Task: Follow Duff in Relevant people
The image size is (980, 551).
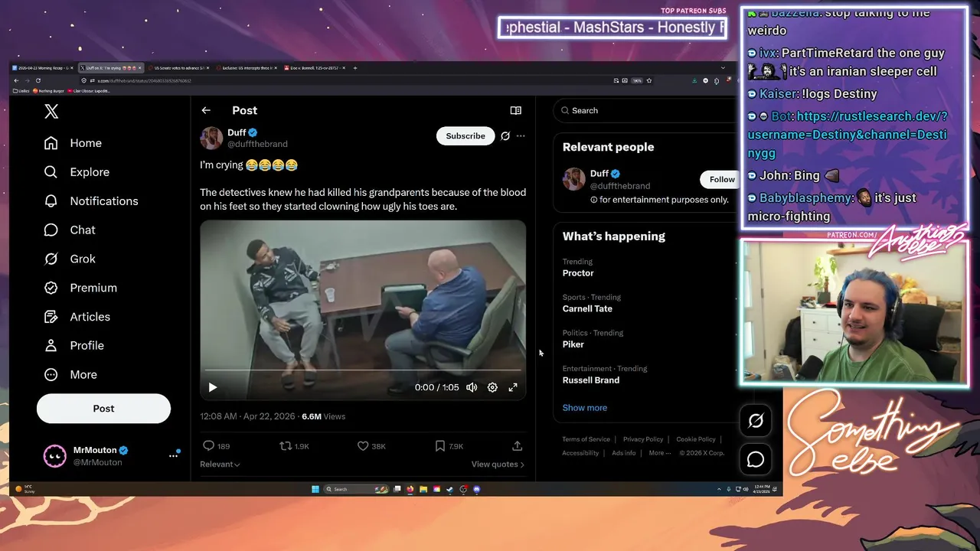Action: coord(720,179)
